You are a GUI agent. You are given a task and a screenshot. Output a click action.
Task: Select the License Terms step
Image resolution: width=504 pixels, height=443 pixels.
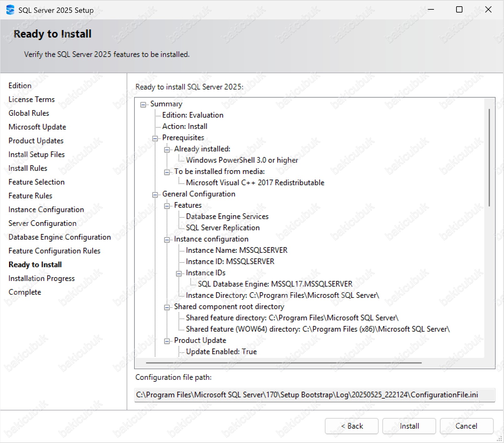(32, 99)
